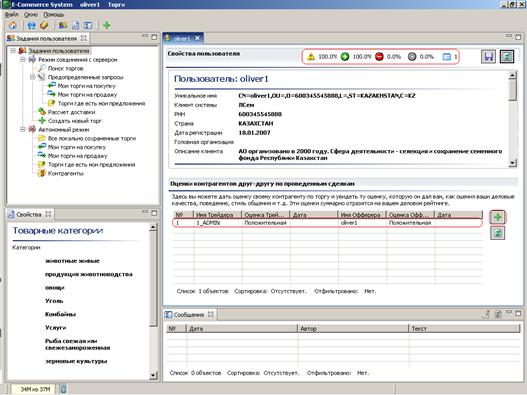Click the green plus toolbar icon
The height and width of the screenshot is (395, 527).
(x=107, y=25)
